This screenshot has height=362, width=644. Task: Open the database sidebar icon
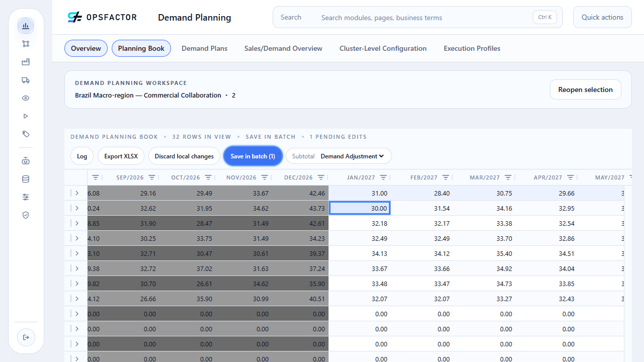26,179
